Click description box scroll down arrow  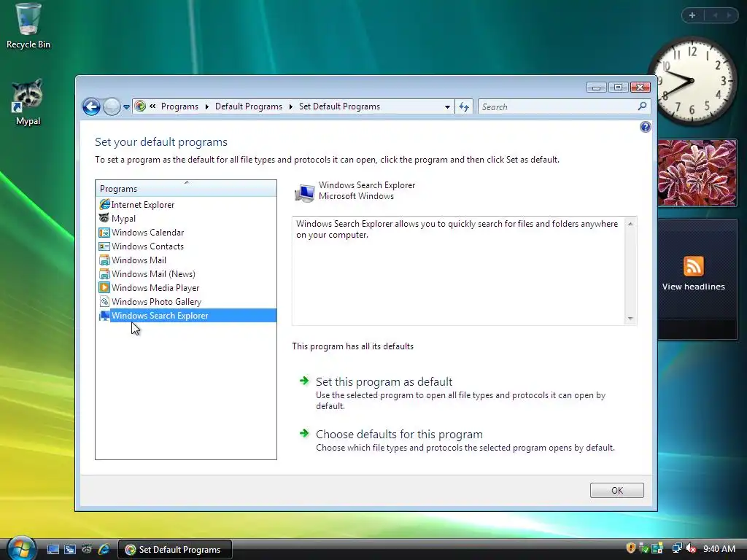(630, 319)
